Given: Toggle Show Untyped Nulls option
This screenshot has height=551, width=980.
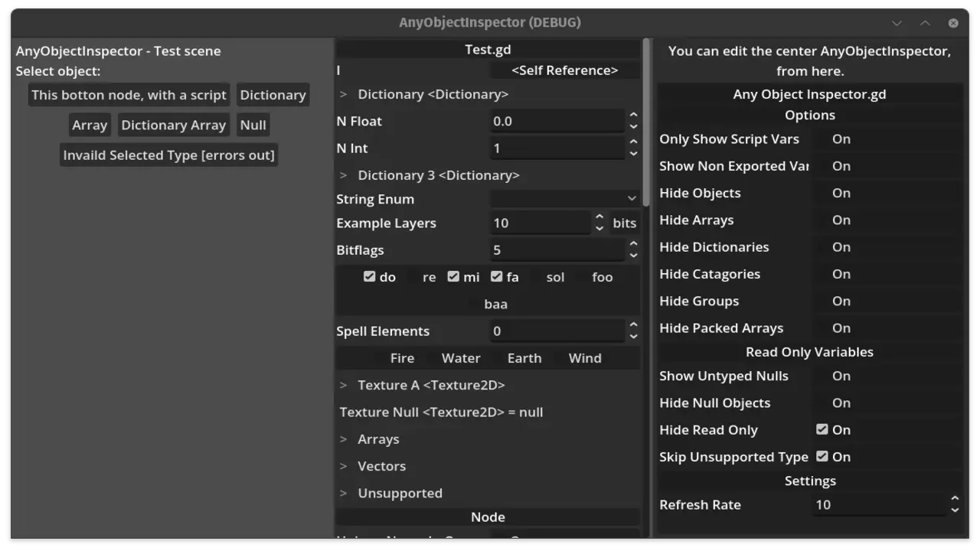Looking at the screenshot, I should (886, 376).
